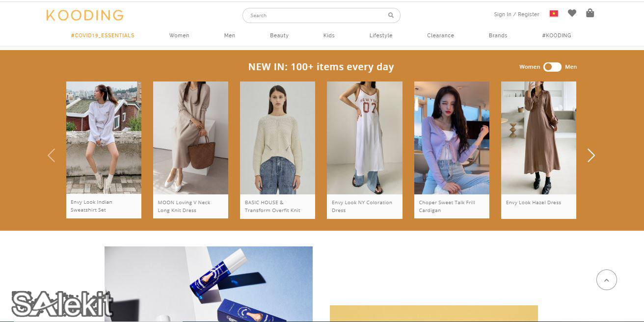The width and height of the screenshot is (644, 322).
Task: Open the Beauty navigation menu
Action: tap(279, 35)
